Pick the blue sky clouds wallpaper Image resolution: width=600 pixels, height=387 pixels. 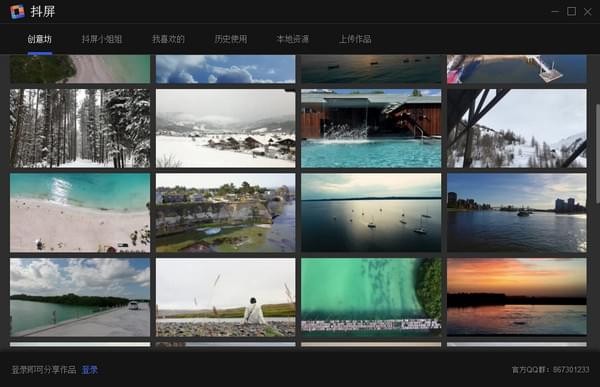pyautogui.click(x=226, y=69)
